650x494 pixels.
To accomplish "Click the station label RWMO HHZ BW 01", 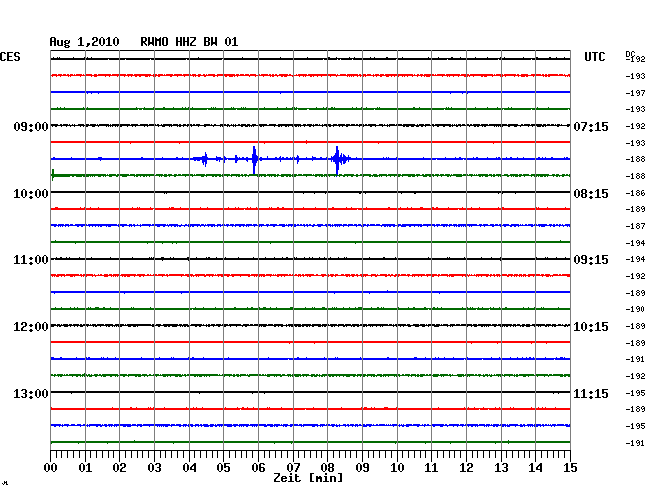I will tap(189, 42).
